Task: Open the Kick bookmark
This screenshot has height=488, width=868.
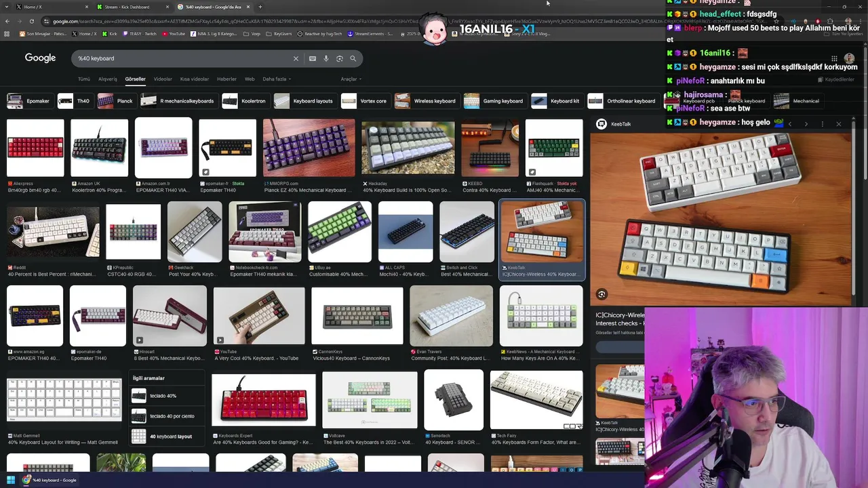Action: point(111,33)
